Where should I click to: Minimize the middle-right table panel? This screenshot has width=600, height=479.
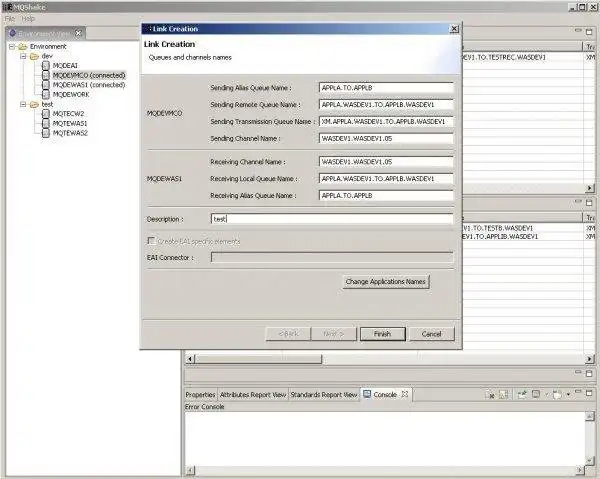(578, 200)
